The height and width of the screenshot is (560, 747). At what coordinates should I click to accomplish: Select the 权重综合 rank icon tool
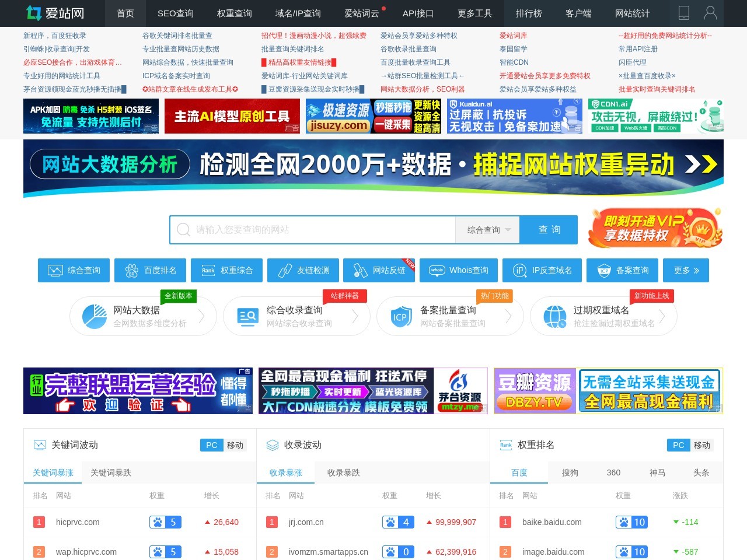coord(226,270)
